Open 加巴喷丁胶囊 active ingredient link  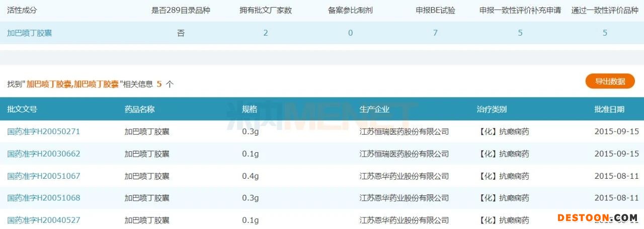[29, 33]
